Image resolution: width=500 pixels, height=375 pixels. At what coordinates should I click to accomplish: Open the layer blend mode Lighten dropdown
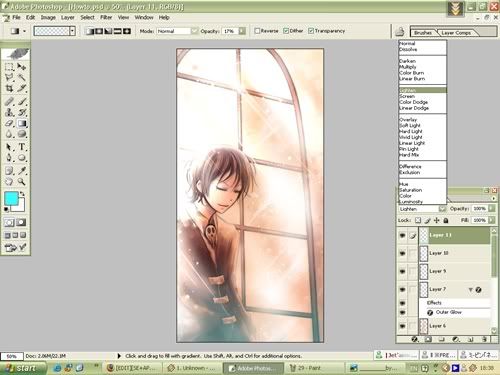point(442,209)
